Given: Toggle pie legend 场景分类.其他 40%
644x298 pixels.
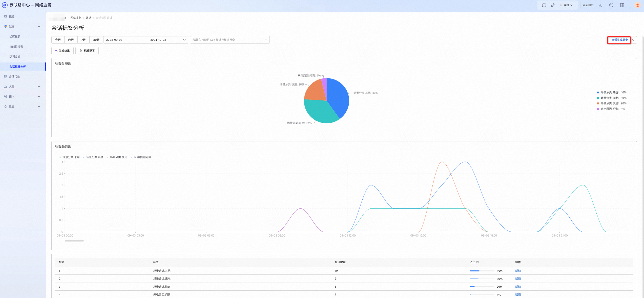Looking at the screenshot, I should [612, 92].
